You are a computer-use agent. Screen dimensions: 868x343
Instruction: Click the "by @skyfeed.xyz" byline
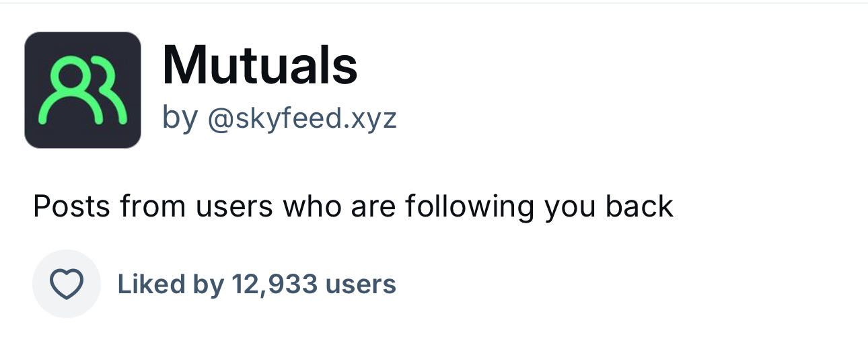pos(279,119)
